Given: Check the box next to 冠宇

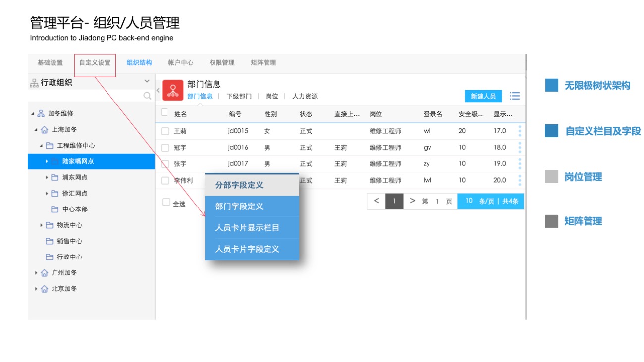Looking at the screenshot, I should [x=165, y=148].
